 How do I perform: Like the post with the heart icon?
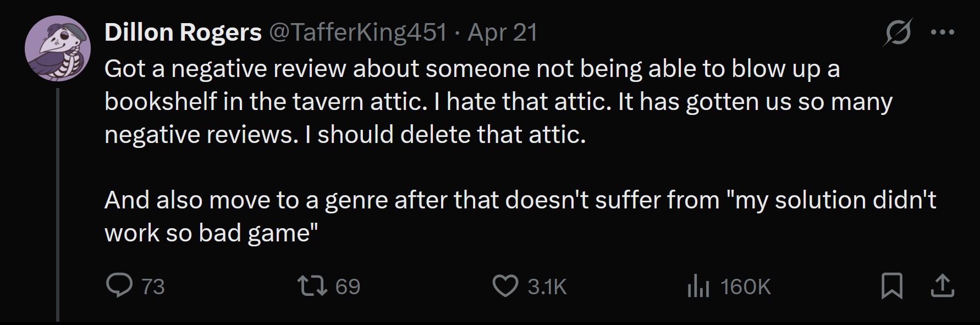pyautogui.click(x=505, y=286)
